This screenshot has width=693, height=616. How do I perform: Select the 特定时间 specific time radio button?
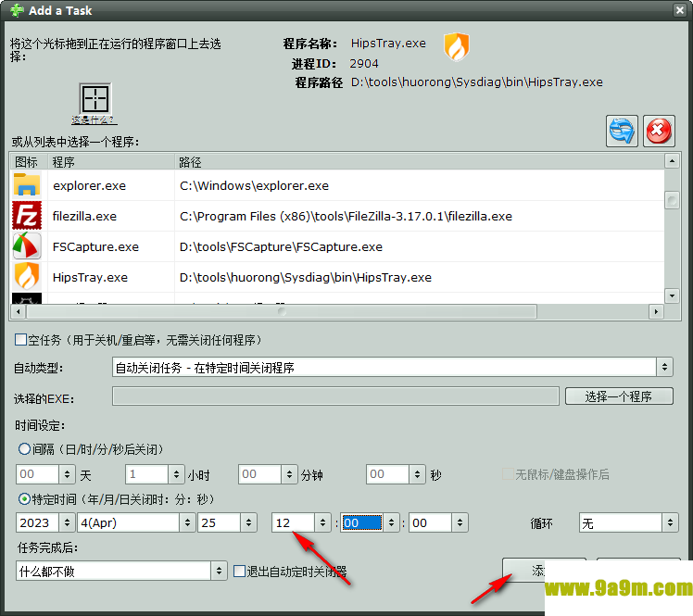tap(24, 499)
